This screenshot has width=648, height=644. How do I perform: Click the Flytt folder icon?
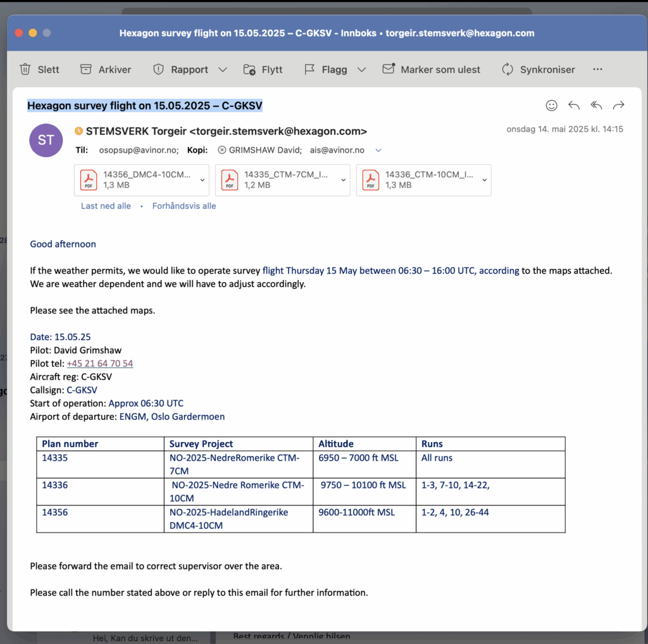[249, 69]
